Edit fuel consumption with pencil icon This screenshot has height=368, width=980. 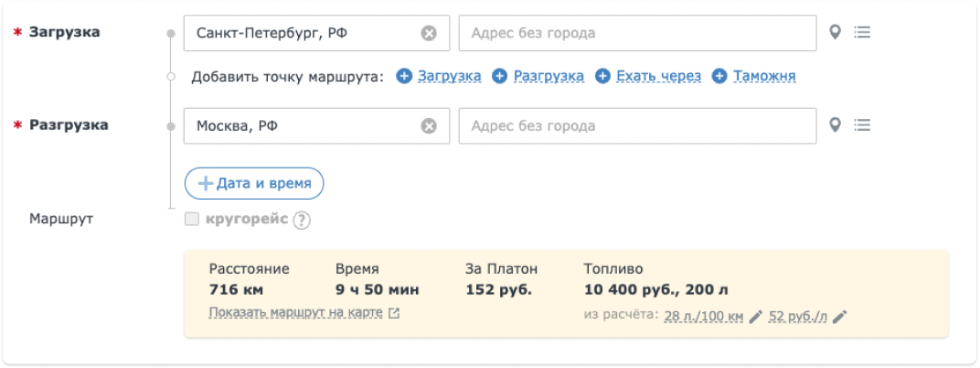click(755, 317)
